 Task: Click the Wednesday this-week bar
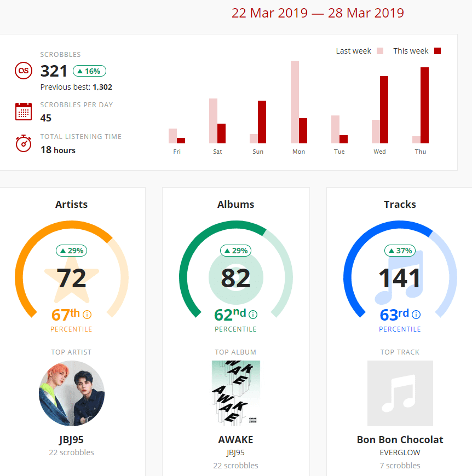coord(384,109)
